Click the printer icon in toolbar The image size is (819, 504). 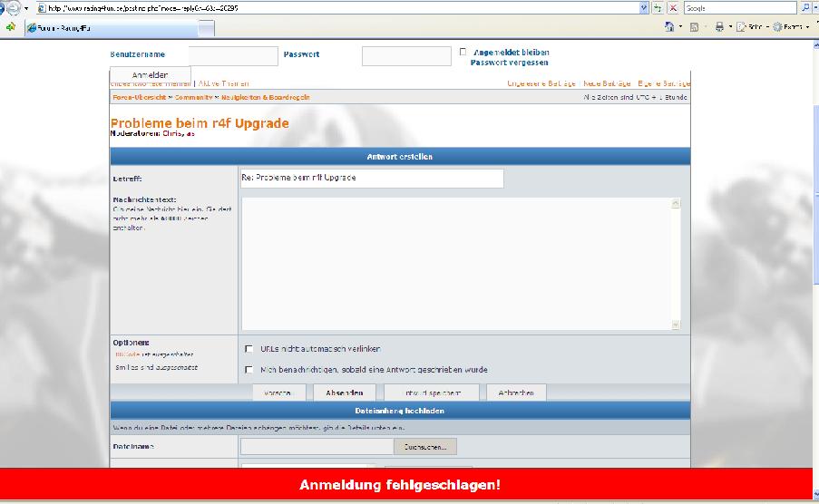click(720, 27)
